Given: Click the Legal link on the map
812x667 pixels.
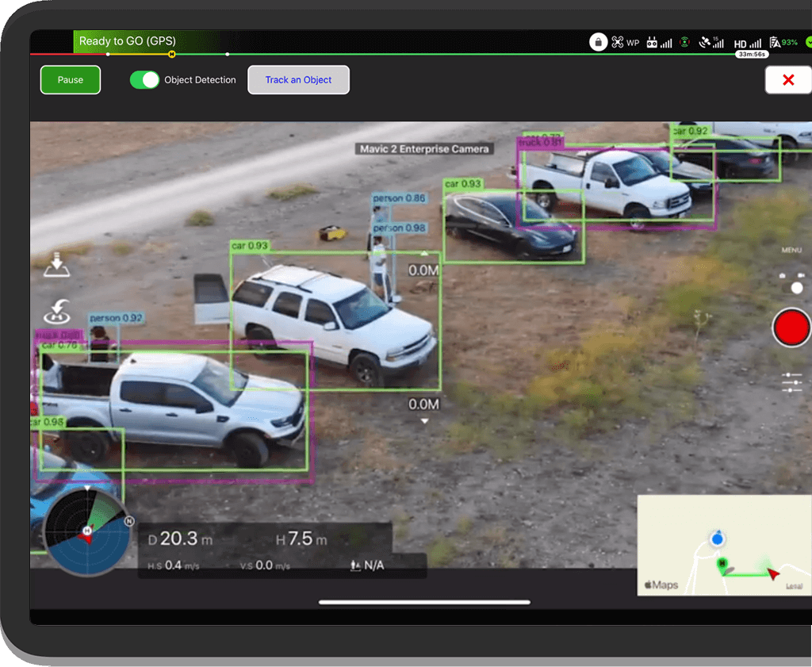Looking at the screenshot, I should pyautogui.click(x=794, y=586).
